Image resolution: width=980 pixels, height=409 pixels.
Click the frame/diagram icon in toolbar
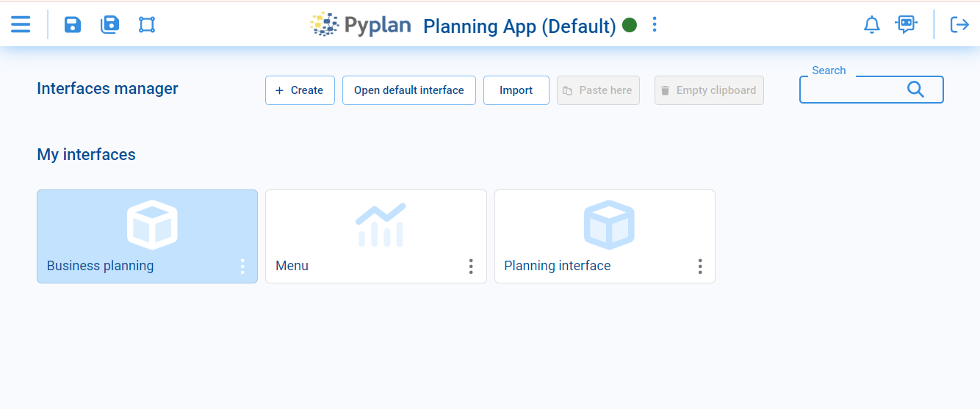[147, 24]
